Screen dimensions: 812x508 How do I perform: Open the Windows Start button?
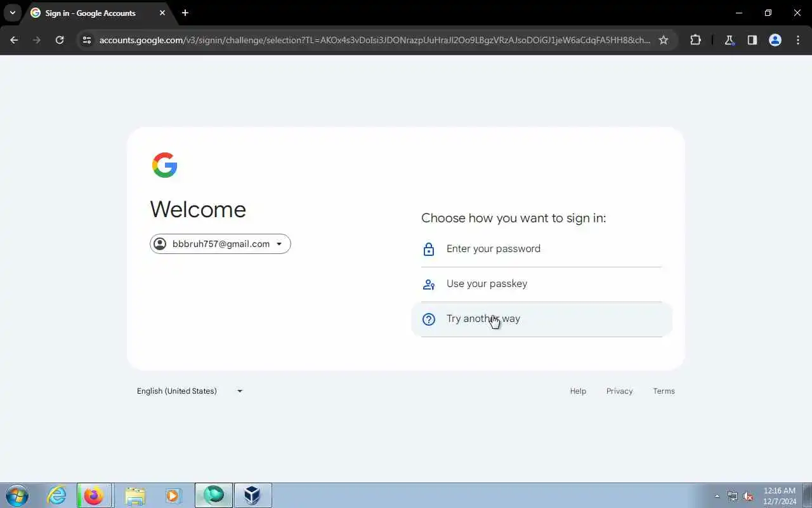pos(17,495)
